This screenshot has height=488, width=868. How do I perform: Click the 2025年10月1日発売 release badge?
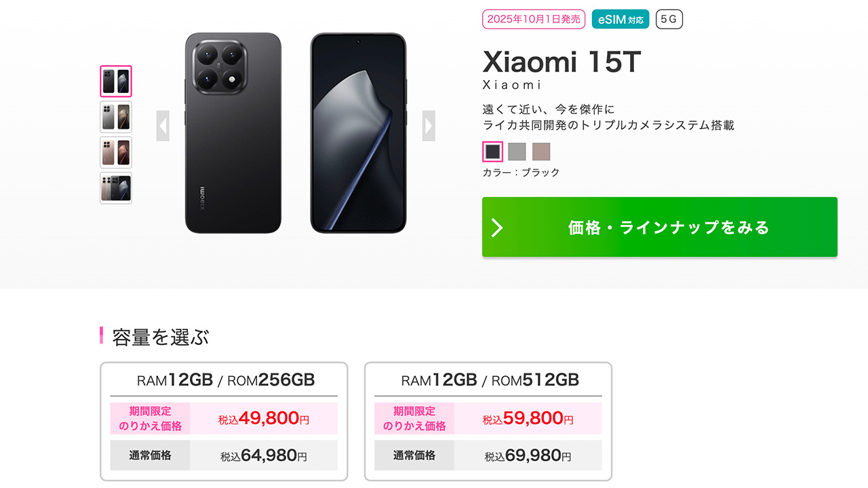click(x=533, y=19)
